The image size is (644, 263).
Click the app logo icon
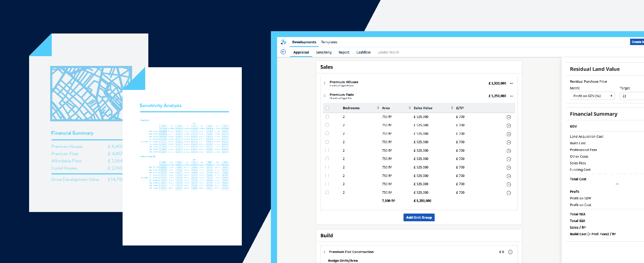click(284, 42)
